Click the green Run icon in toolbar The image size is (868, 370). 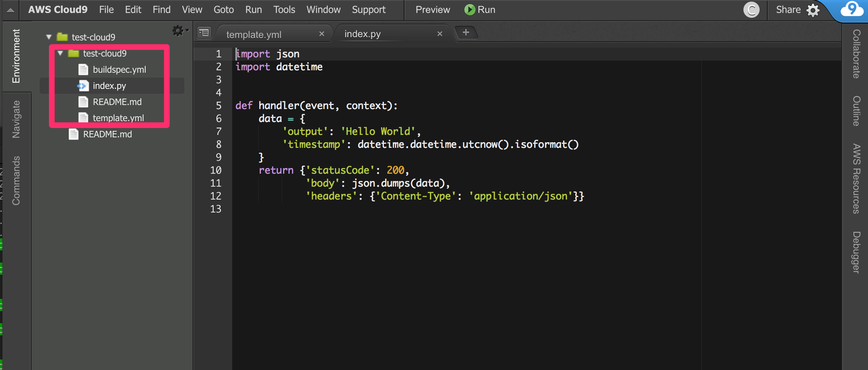469,10
